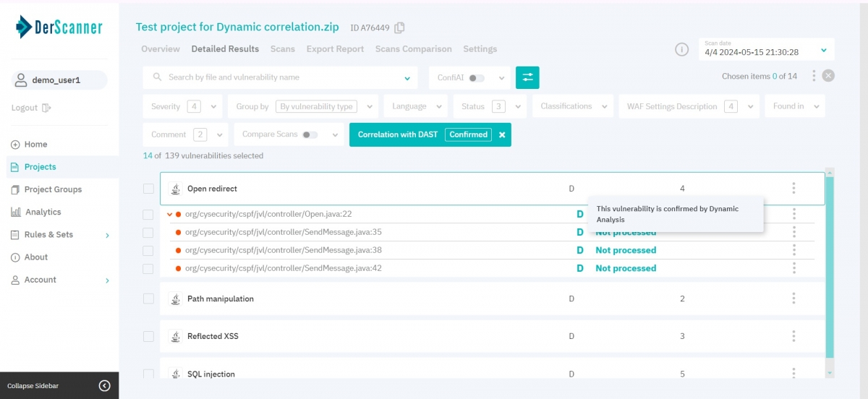
Task: Click the copy project ID icon
Action: (399, 27)
